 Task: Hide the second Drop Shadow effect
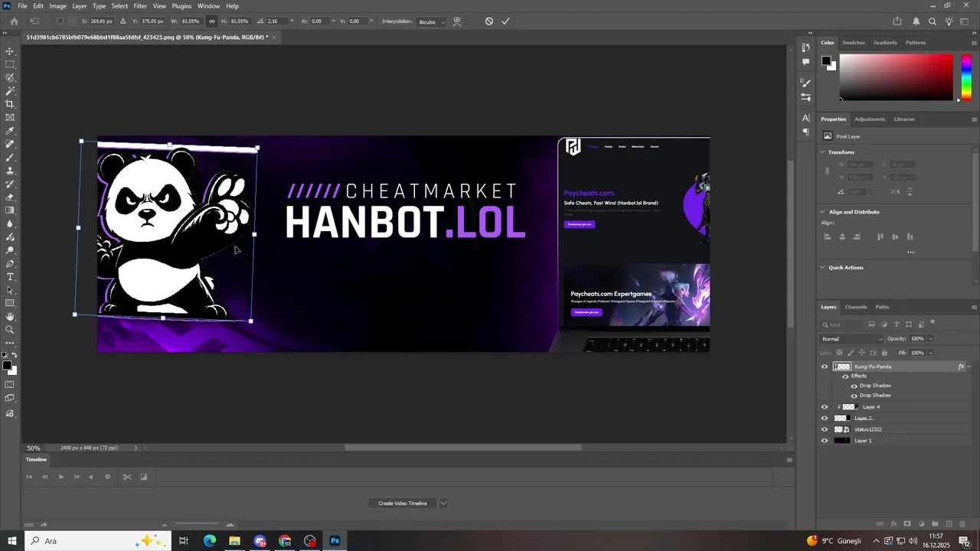pyautogui.click(x=854, y=396)
